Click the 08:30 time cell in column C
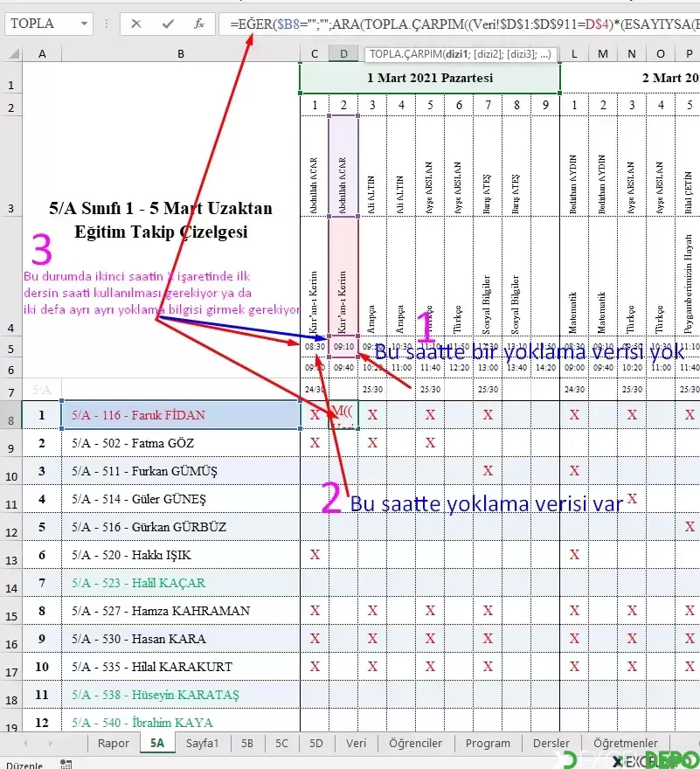Image resolution: width=700 pixels, height=769 pixels. 315,347
